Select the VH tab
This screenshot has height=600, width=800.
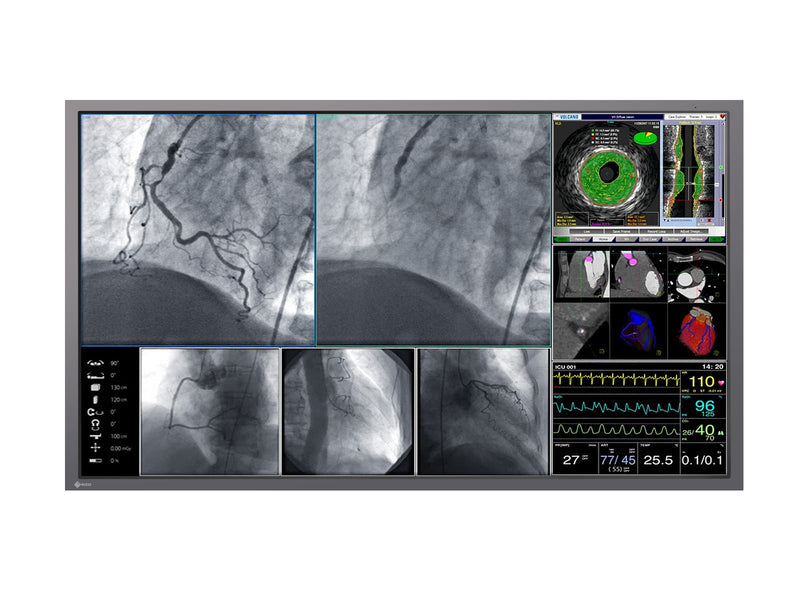tap(626, 239)
